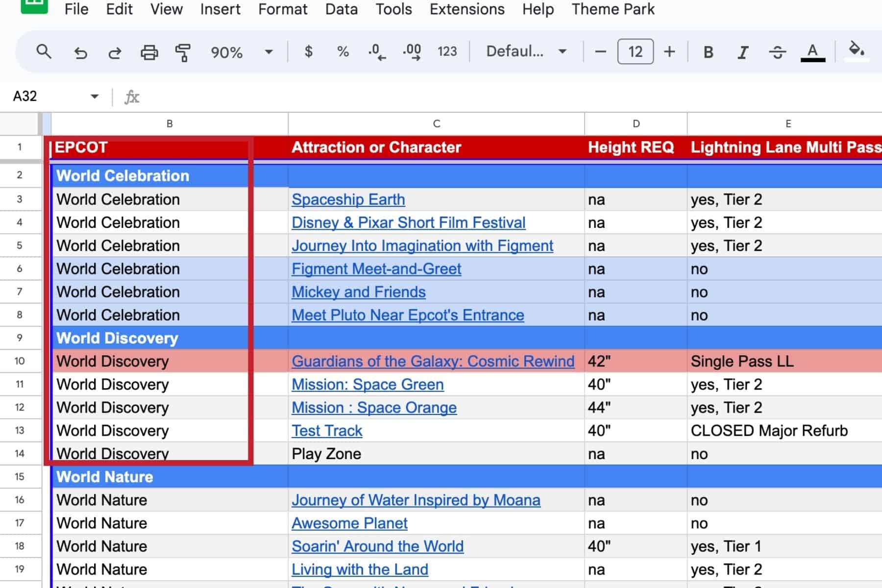The image size is (882, 588).
Task: Select column C header
Action: [x=436, y=124]
